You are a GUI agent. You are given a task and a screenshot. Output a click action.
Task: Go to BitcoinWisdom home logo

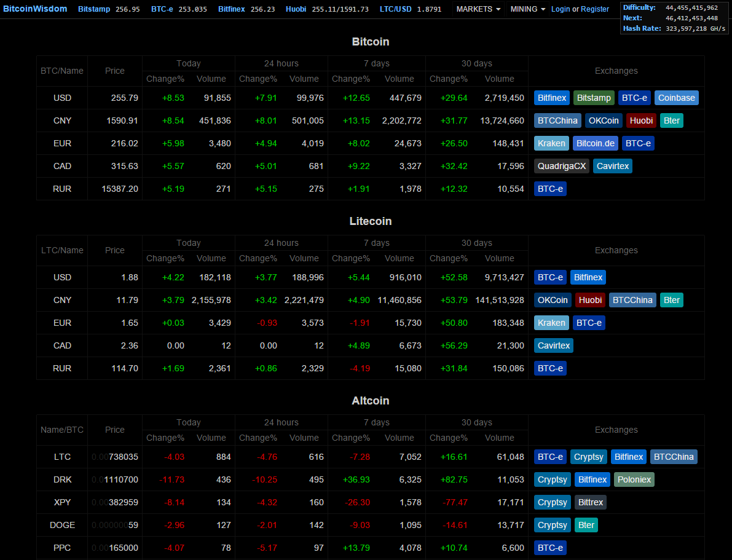(35, 9)
